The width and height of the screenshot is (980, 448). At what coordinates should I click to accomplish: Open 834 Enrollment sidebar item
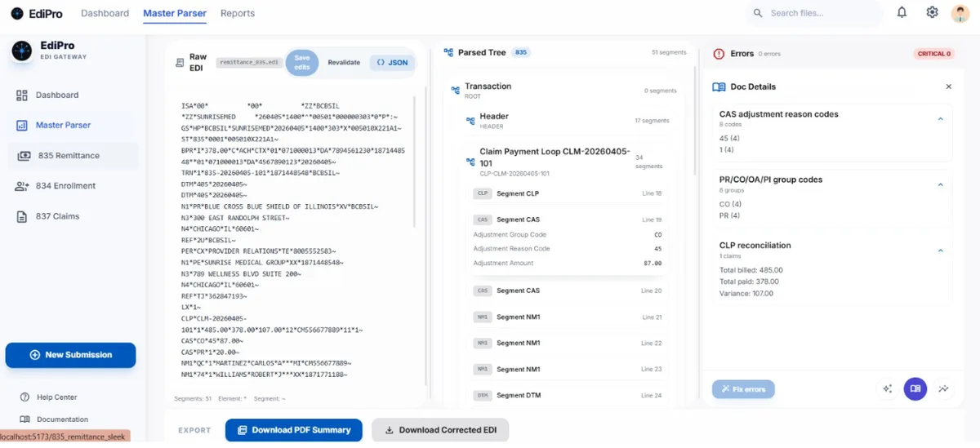(73, 186)
